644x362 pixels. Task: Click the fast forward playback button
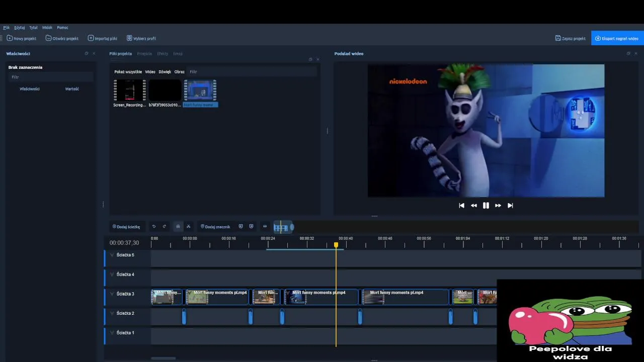pos(498,206)
